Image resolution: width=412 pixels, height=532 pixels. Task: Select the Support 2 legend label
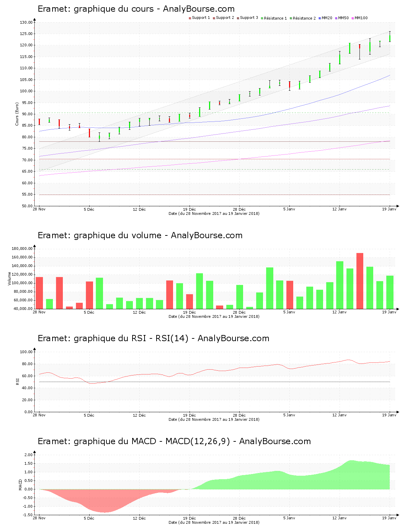(225, 18)
